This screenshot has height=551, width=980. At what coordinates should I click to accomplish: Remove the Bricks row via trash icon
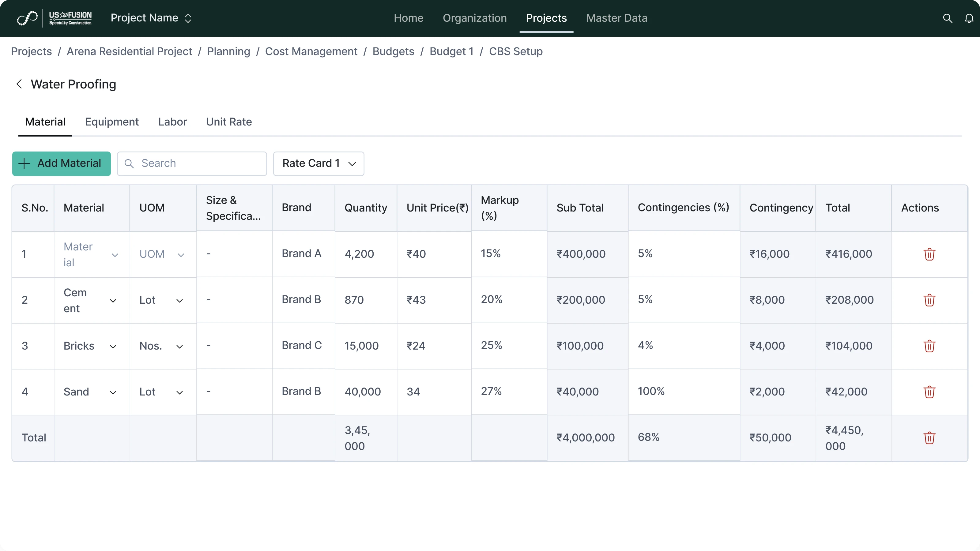[x=929, y=346]
